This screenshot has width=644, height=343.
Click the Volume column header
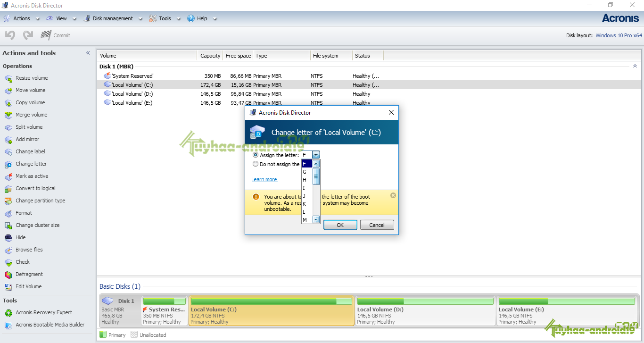click(x=147, y=56)
